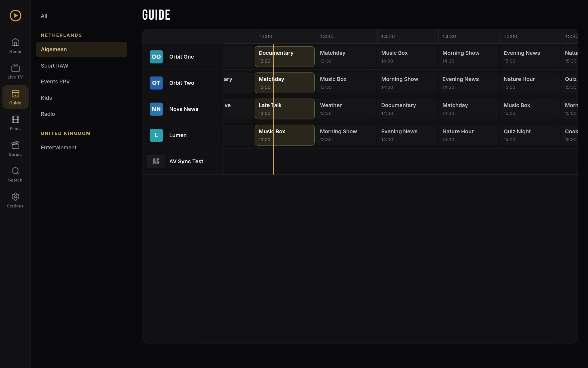
Task: Open Morning Show 14:00 on Orbit Two
Action: click(407, 83)
